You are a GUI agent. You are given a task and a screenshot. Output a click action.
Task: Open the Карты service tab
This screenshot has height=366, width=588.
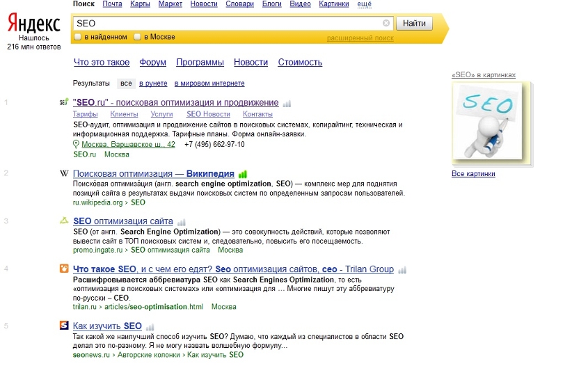coord(140,4)
